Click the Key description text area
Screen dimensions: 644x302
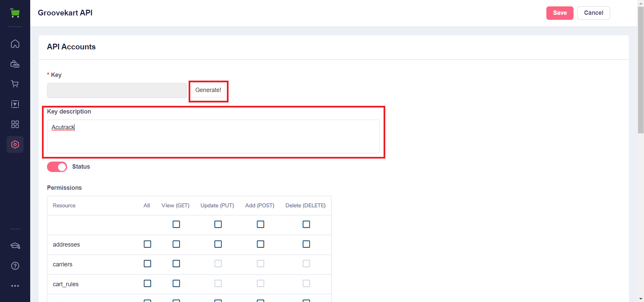(x=213, y=136)
